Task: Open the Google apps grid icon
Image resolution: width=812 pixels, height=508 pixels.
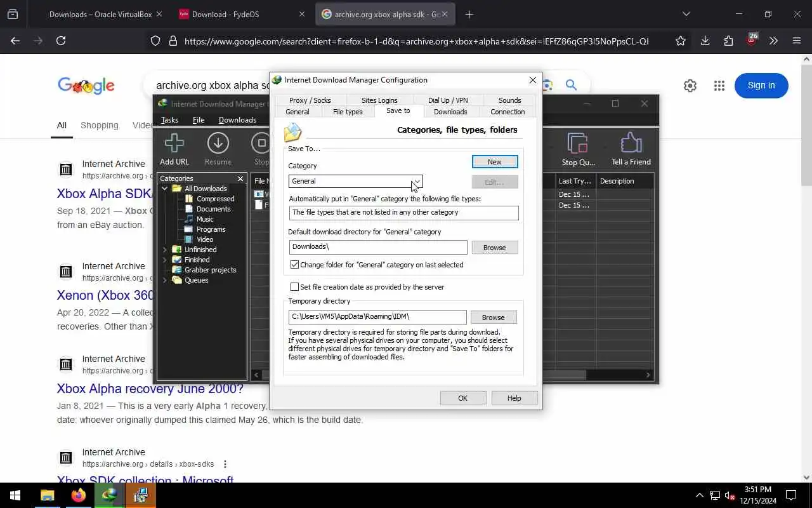Action: (x=719, y=86)
